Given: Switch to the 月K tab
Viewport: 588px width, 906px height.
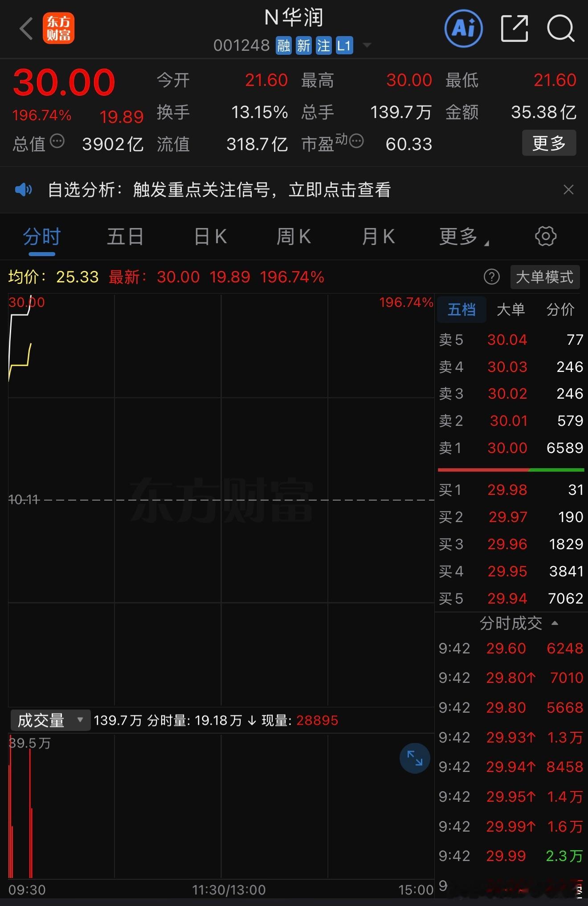Looking at the screenshot, I should pyautogui.click(x=379, y=237).
